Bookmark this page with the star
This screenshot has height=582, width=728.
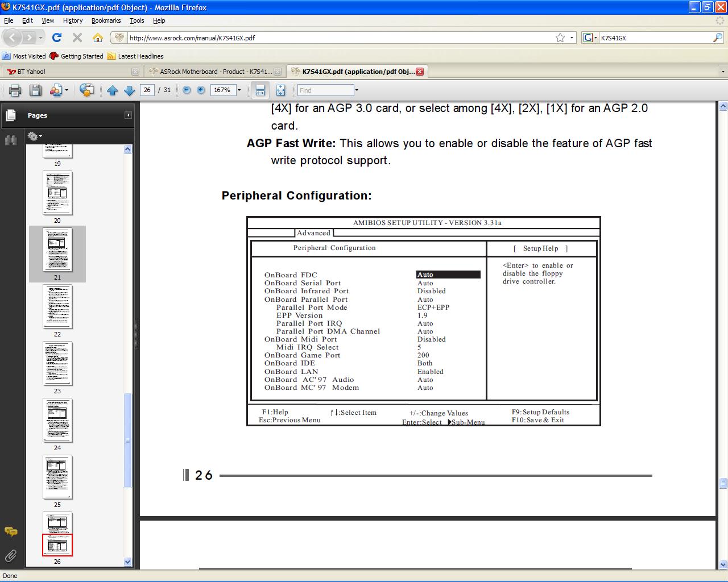[x=560, y=38]
